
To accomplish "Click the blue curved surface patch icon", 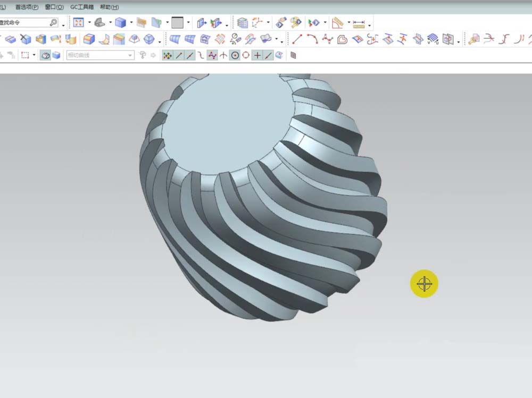I will point(174,39).
